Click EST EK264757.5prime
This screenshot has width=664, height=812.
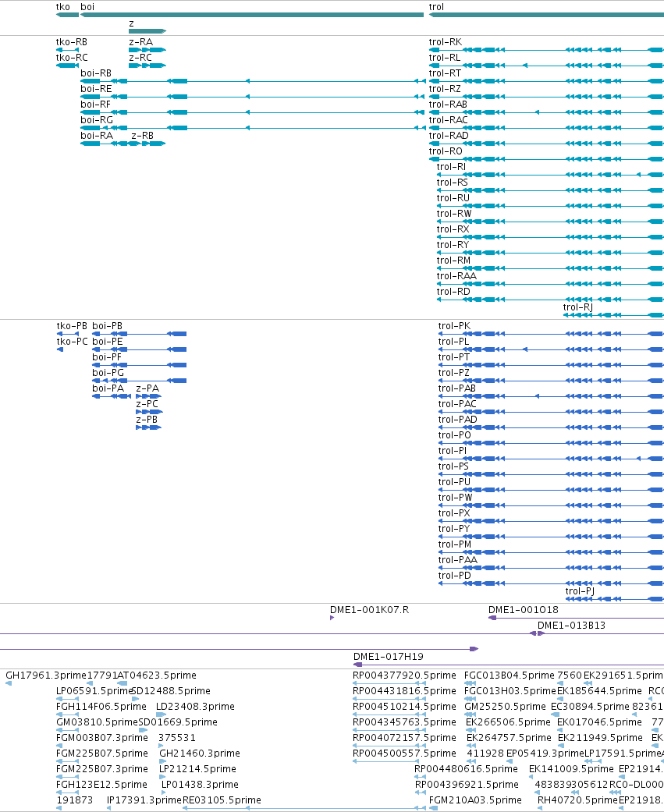click(510, 738)
